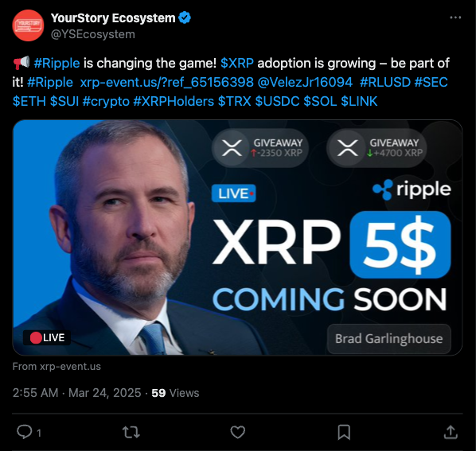The width and height of the screenshot is (476, 451).
Task: Open the $LINK cashtag
Action: [359, 101]
